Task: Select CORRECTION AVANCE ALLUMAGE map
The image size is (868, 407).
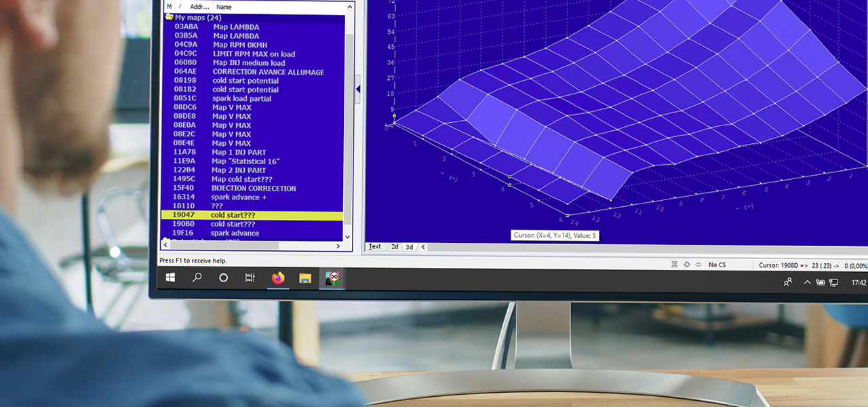Action: pyautogui.click(x=254, y=72)
